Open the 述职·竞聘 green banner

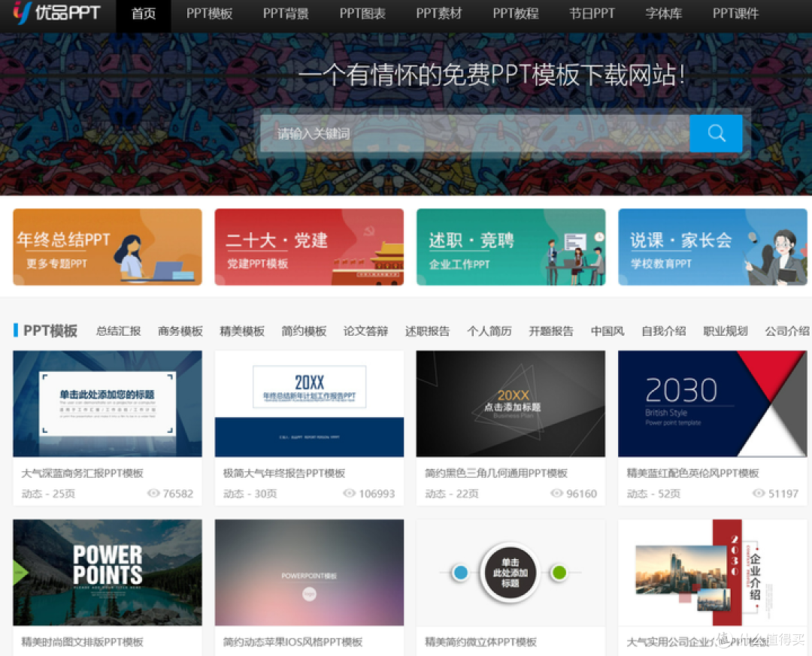(511, 247)
